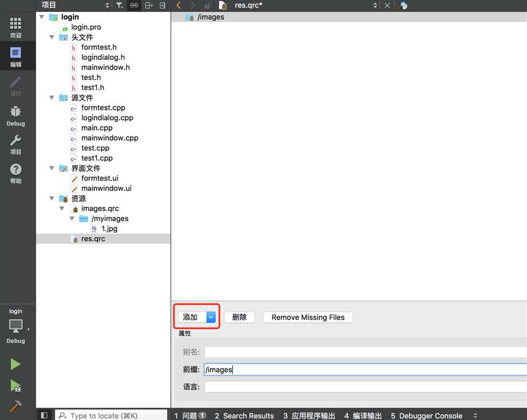This screenshot has height=420, width=527.
Task: Toggle the left sidebar visibility
Action: (x=44, y=416)
